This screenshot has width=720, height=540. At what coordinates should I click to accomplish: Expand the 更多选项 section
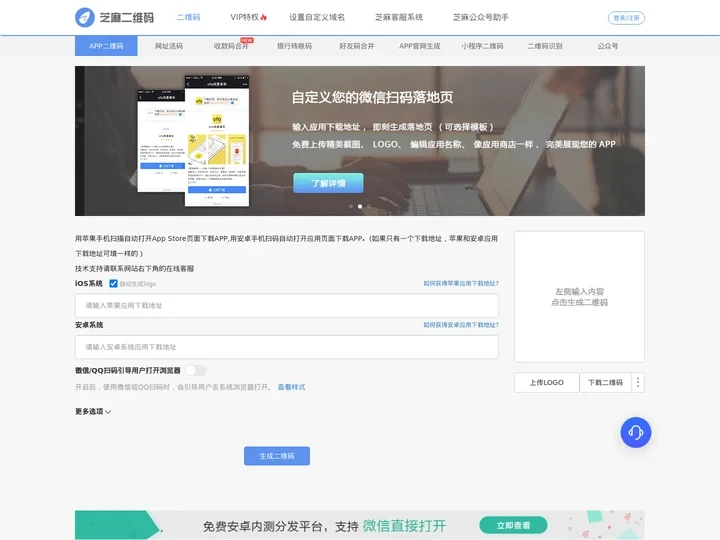tap(93, 411)
